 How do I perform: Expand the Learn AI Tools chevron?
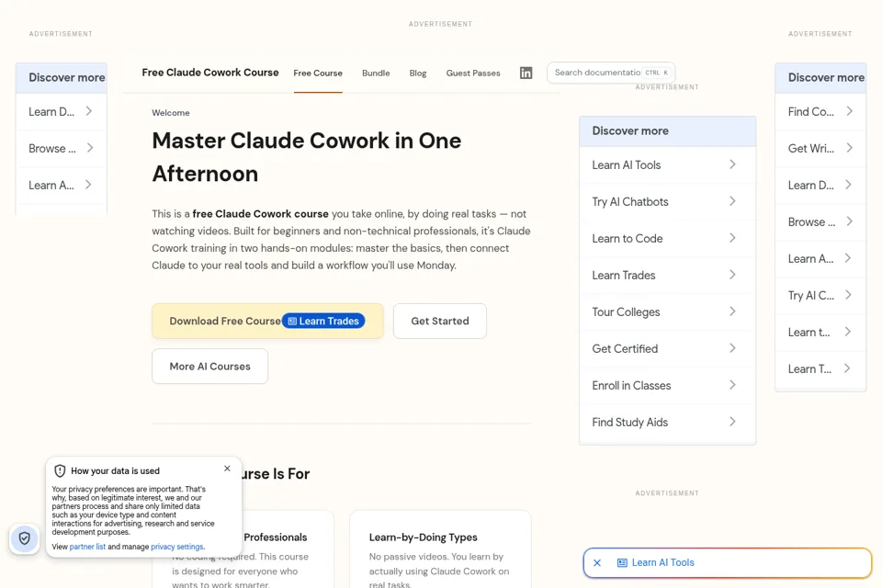tap(732, 164)
